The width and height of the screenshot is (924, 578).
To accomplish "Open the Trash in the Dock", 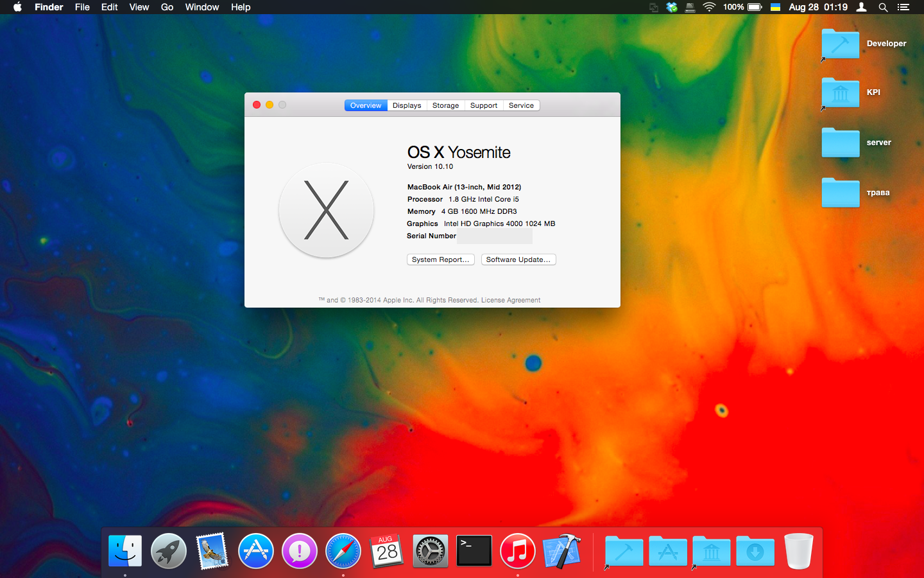I will 799,551.
